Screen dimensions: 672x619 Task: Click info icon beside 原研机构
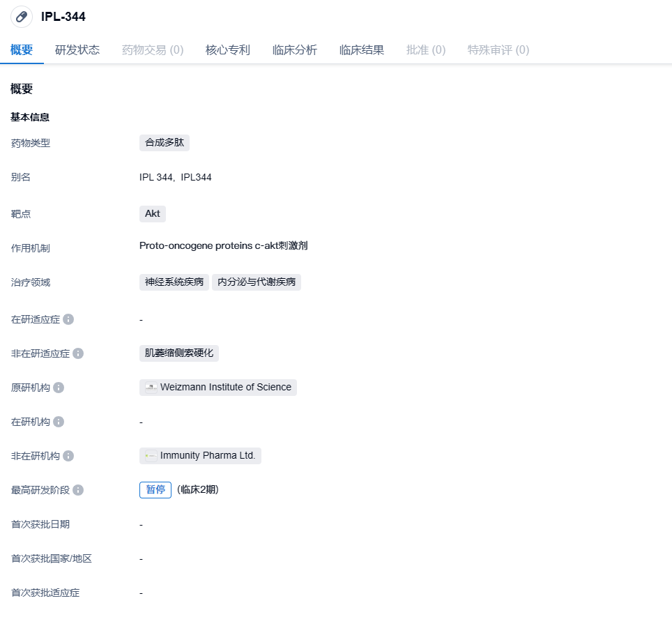point(59,388)
